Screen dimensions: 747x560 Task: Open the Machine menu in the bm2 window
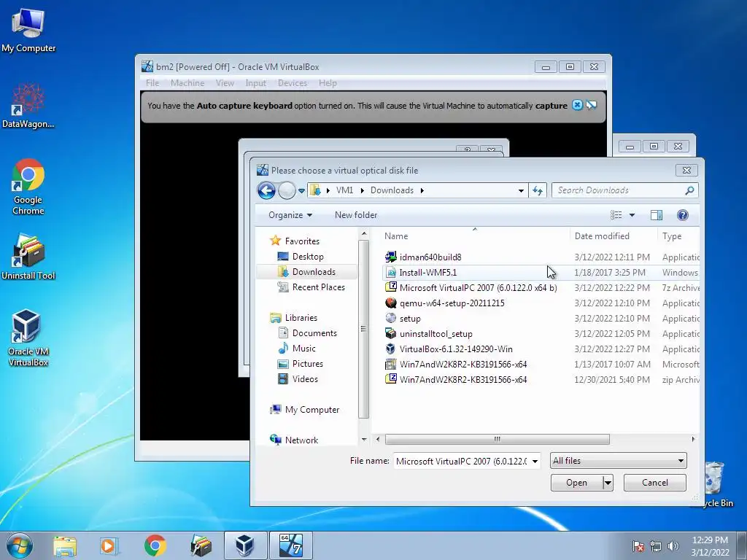(x=187, y=83)
